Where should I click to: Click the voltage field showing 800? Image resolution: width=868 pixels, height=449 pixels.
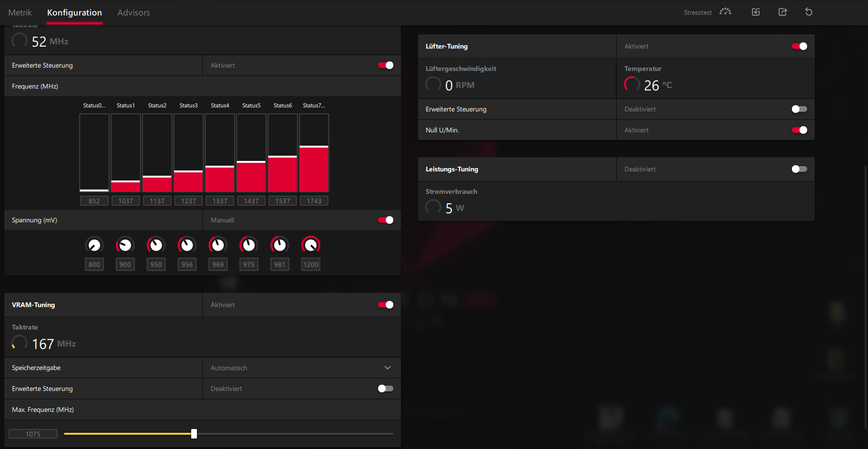click(x=94, y=264)
